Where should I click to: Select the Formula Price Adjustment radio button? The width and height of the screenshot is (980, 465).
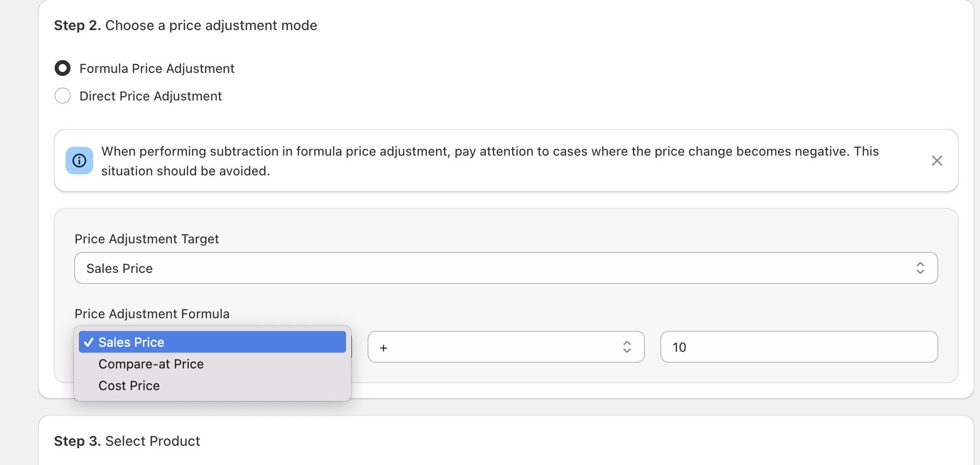tap(63, 68)
